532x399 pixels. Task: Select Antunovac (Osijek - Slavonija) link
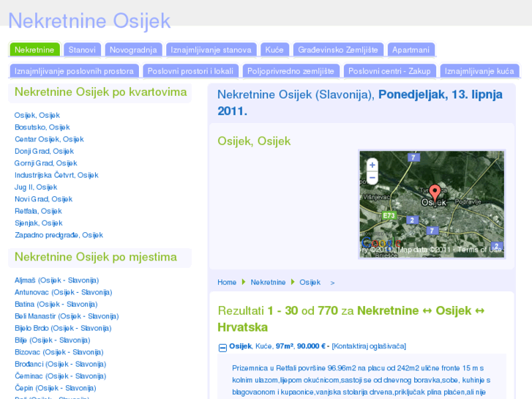coord(63,292)
